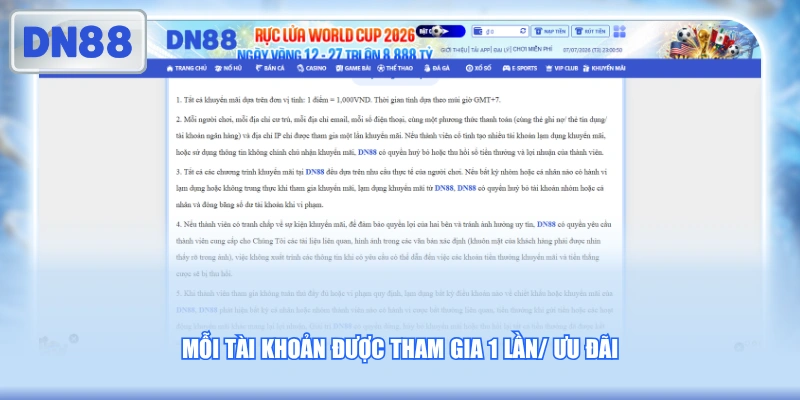Click the balance refresh icon
This screenshot has width=800, height=400.
point(523,31)
